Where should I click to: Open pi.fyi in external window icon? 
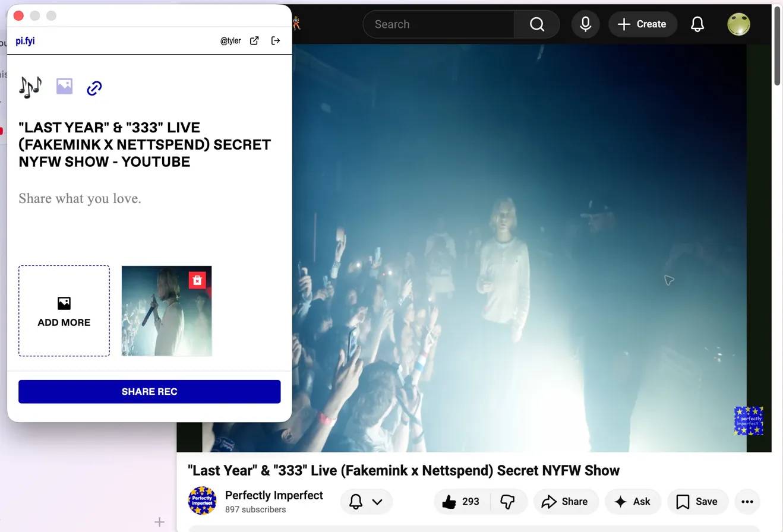[x=254, y=40]
